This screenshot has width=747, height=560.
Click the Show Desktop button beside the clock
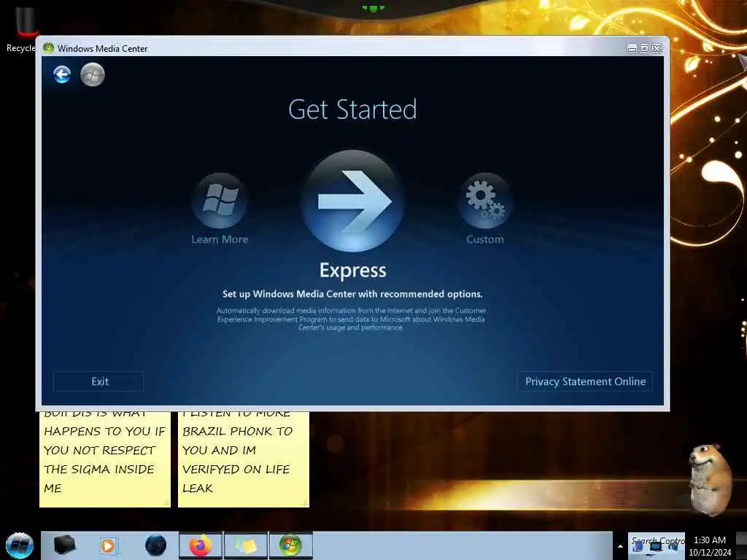pyautogui.click(x=741, y=545)
